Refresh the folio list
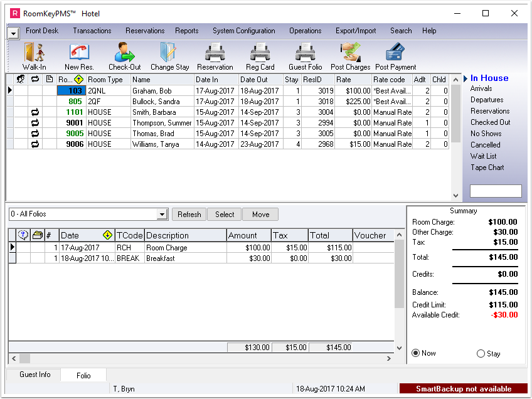This screenshot has width=532, height=399. coord(189,214)
